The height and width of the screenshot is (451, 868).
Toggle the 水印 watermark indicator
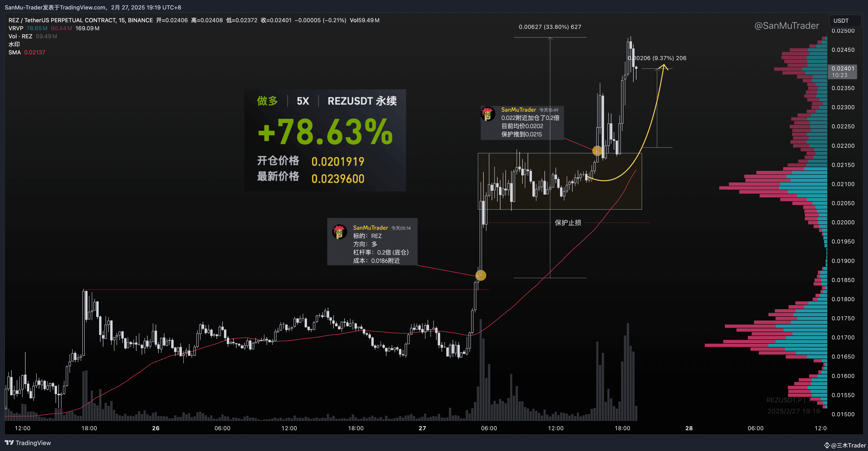point(13,44)
